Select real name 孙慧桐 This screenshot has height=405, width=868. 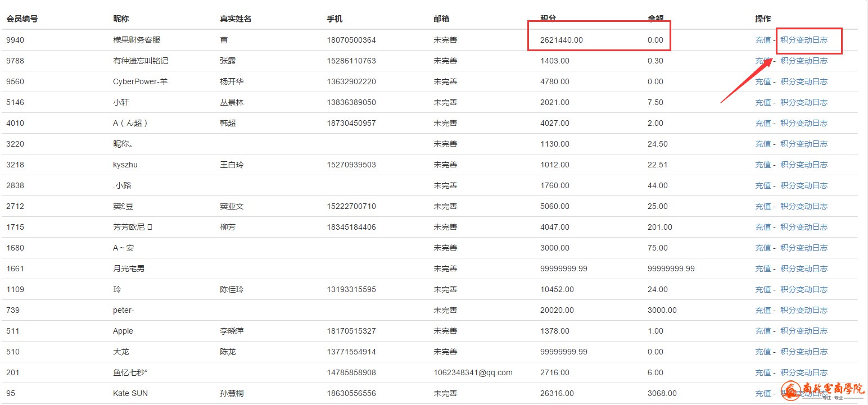pyautogui.click(x=232, y=393)
